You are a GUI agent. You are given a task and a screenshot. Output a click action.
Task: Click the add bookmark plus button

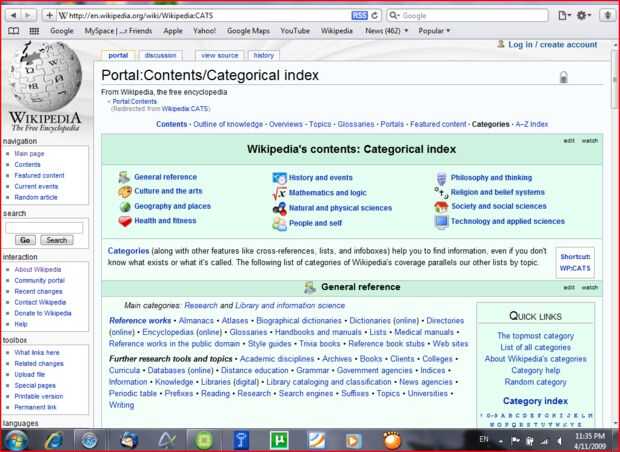[49, 15]
